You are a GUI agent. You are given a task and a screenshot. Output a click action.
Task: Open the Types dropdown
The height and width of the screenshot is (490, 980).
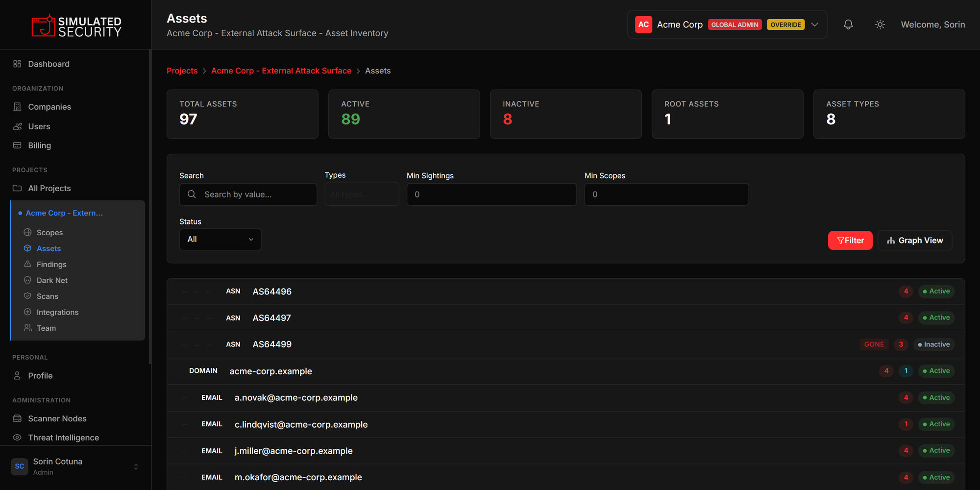tap(362, 195)
